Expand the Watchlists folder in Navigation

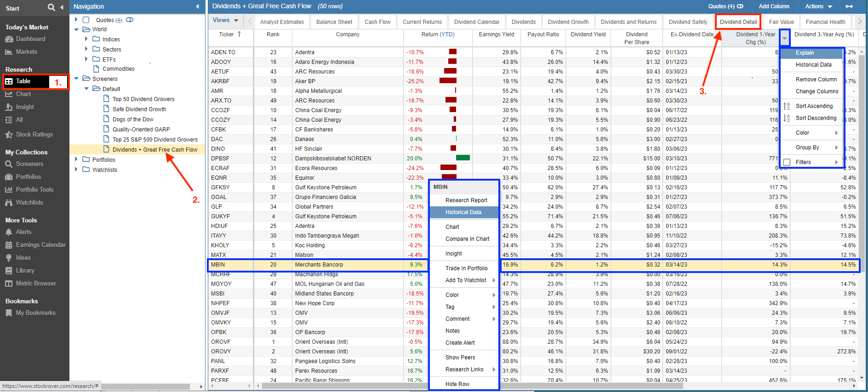76,169
